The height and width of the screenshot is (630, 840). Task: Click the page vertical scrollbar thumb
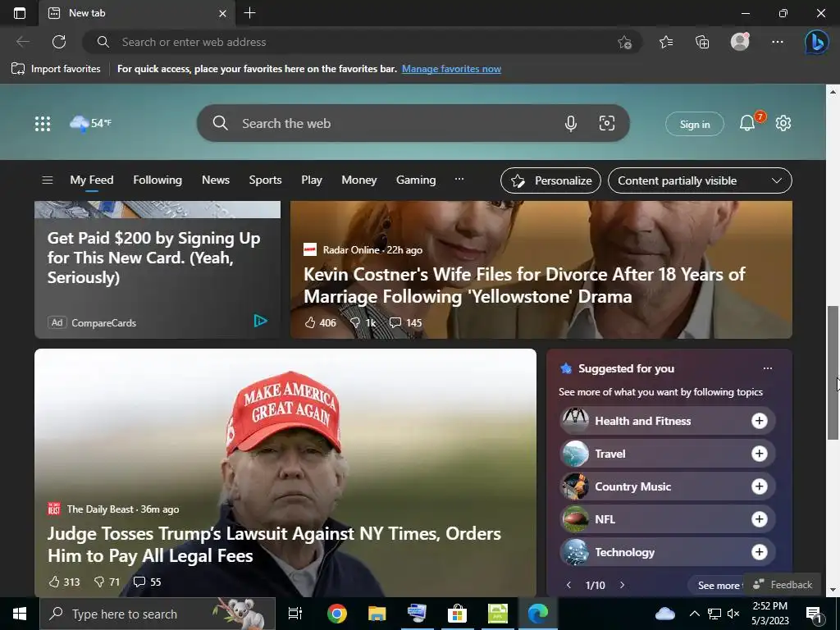pos(833,372)
